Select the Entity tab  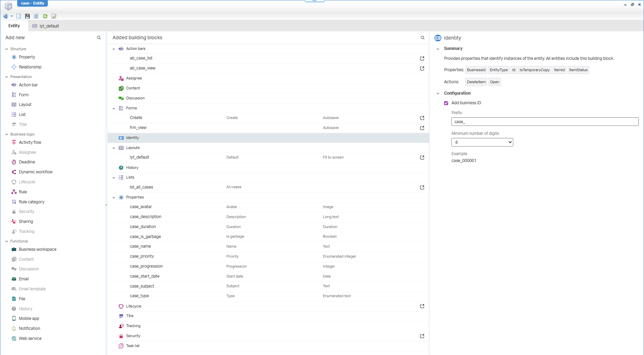click(14, 26)
